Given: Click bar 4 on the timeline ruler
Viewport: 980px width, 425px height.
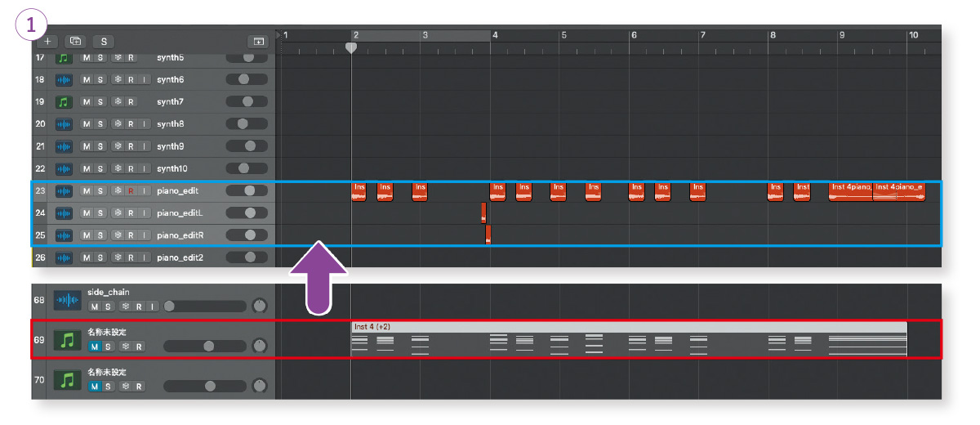Looking at the screenshot, I should pos(496,35).
